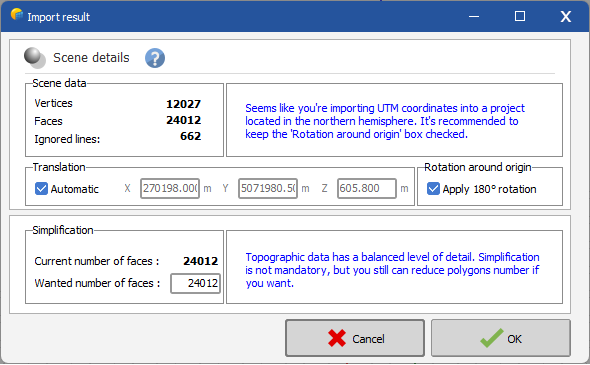Click the Current number of faces value
590x365 pixels.
click(201, 261)
